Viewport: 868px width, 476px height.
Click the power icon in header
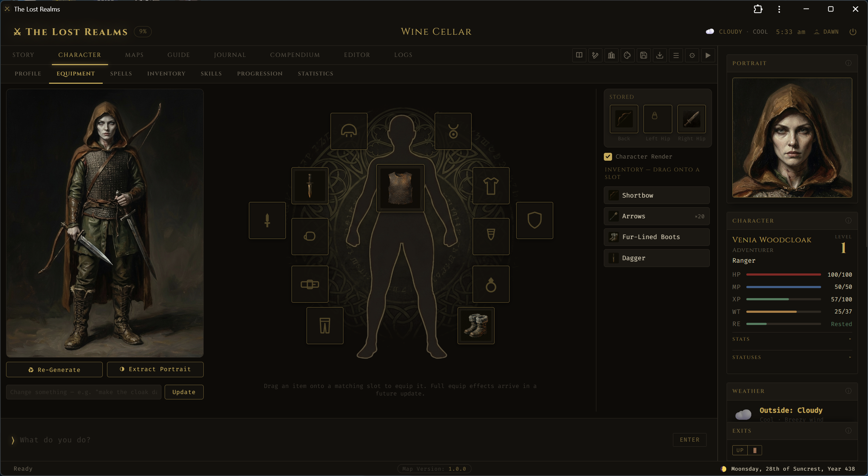[x=853, y=31]
